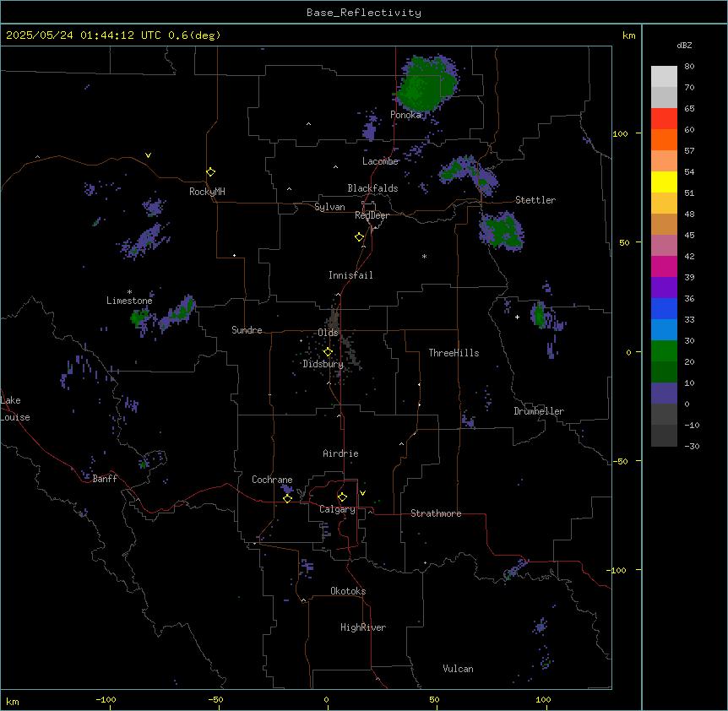Viewport: 728px width, 711px height.
Task: Click the yellow diamond marker near RockyMH
Action: click(x=210, y=172)
